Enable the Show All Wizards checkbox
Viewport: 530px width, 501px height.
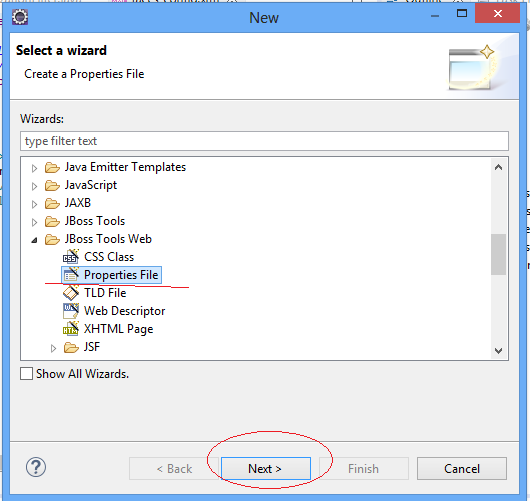[26, 374]
